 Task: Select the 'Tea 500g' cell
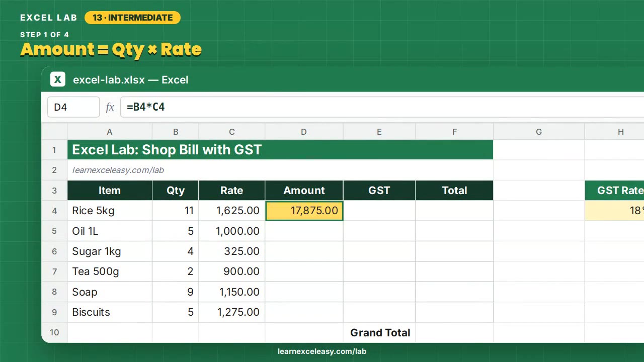coord(110,271)
